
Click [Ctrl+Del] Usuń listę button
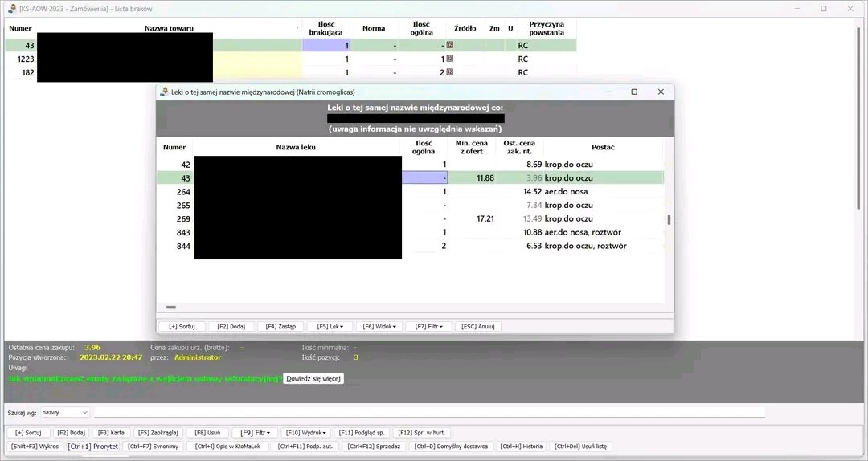tap(580, 446)
